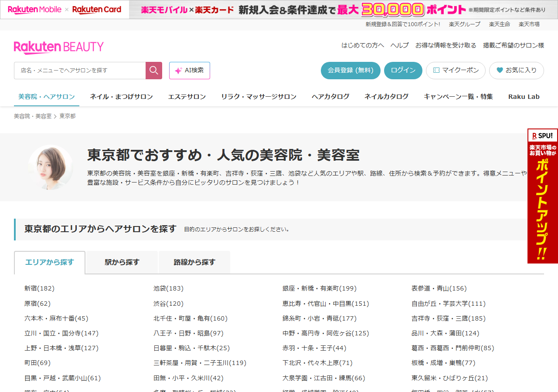Screen dimensions: 558x392
Task: Open 楽天市場 header link
Action: point(529,24)
